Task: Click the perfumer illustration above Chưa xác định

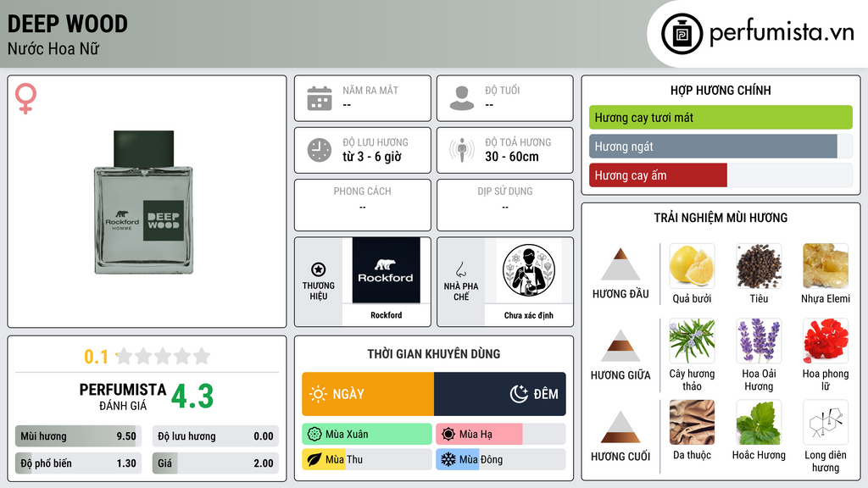Action: (529, 270)
